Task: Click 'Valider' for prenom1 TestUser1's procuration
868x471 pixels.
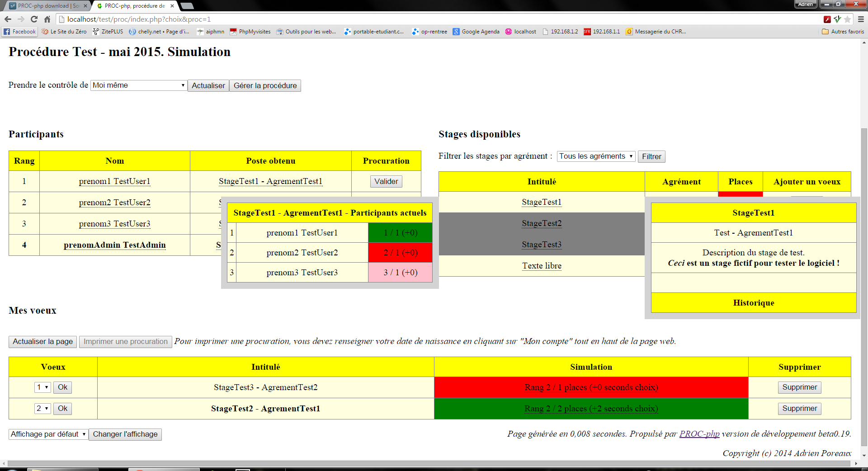Action: [386, 181]
